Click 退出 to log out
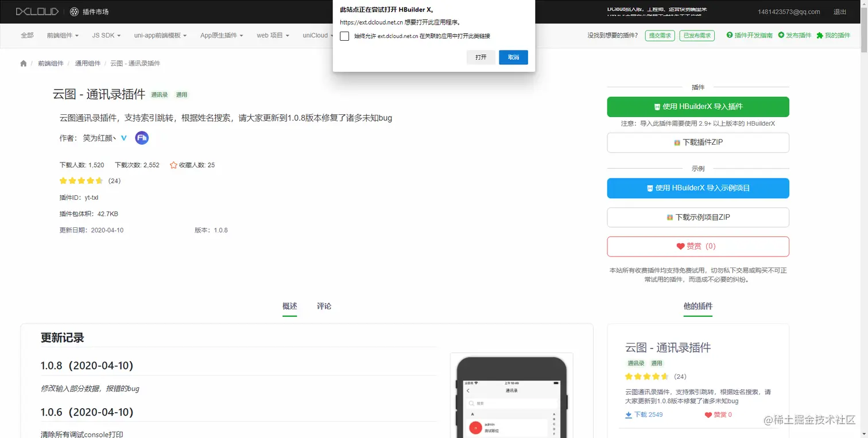 840,12
